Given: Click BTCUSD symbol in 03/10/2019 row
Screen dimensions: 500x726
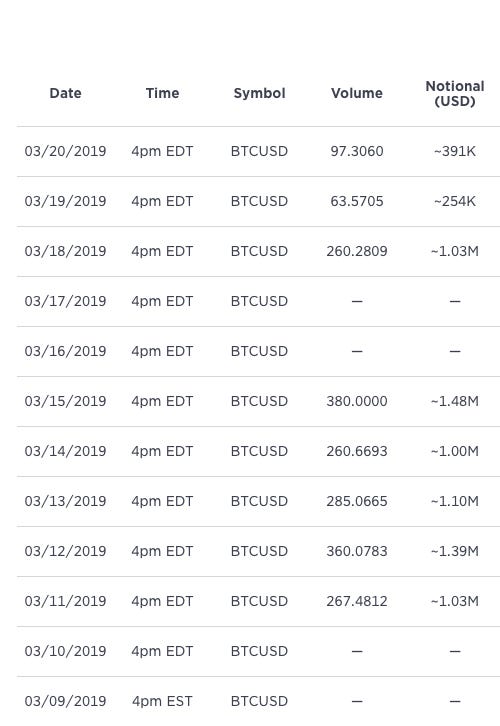Looking at the screenshot, I should pyautogui.click(x=259, y=651).
